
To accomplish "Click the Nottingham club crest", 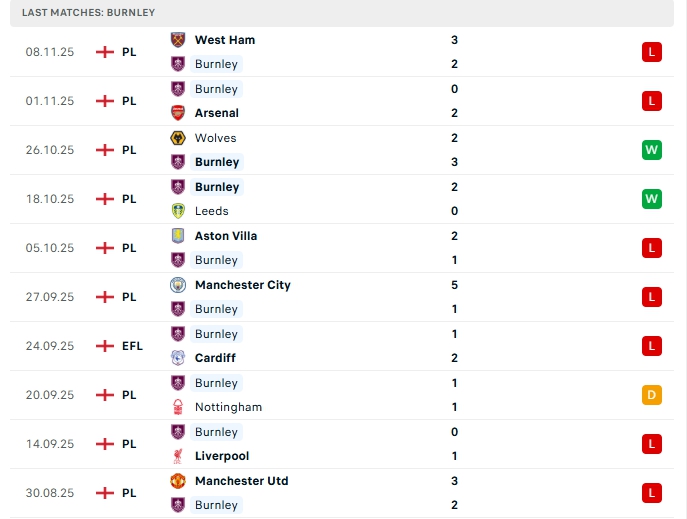I will click(x=178, y=407).
